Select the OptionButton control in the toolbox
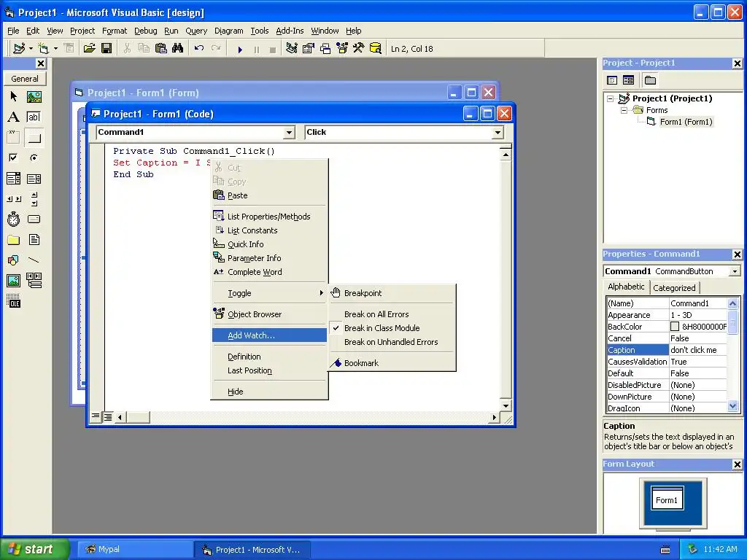The image size is (747, 560). (34, 157)
